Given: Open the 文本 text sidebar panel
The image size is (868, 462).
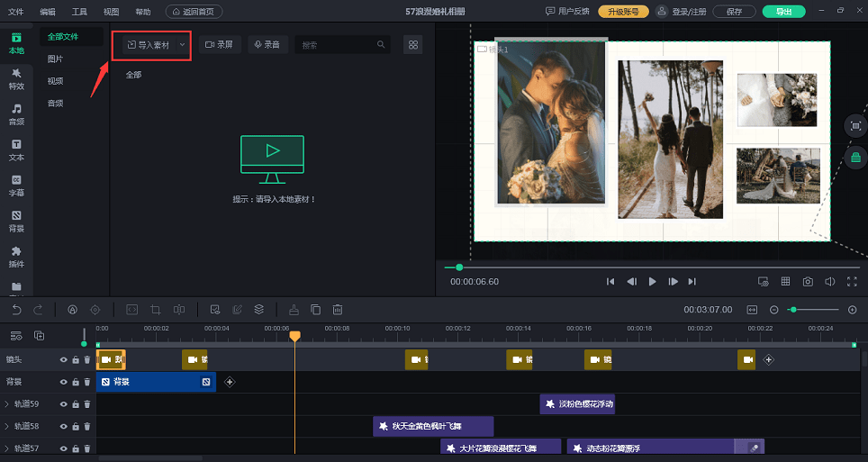Looking at the screenshot, I should 16,150.
